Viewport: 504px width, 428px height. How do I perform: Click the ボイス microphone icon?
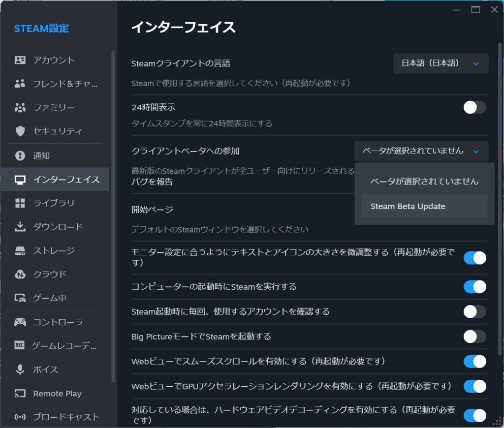point(20,369)
